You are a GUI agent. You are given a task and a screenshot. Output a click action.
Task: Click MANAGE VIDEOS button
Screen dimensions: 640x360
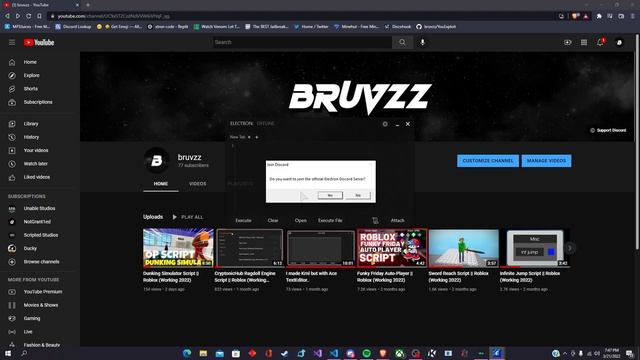click(x=546, y=161)
